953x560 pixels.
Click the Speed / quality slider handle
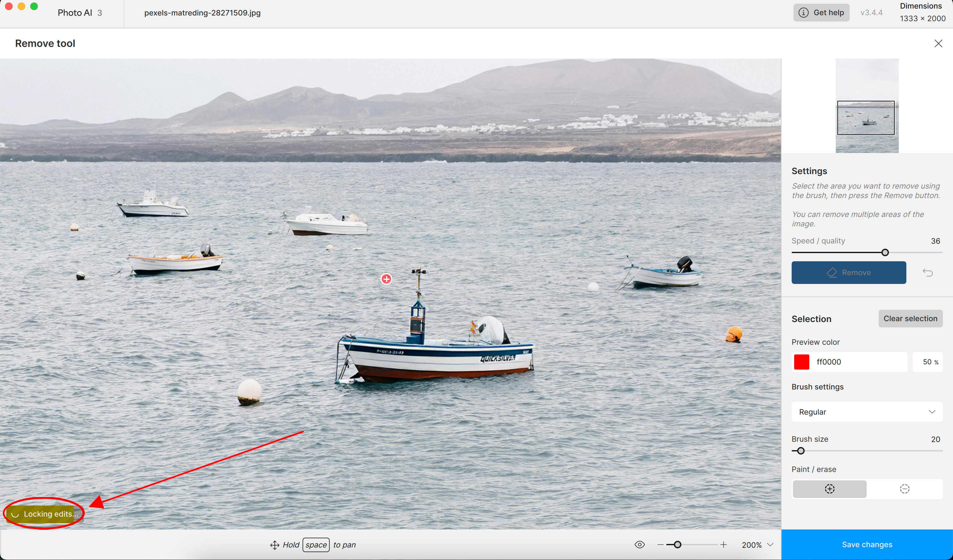[x=885, y=252]
